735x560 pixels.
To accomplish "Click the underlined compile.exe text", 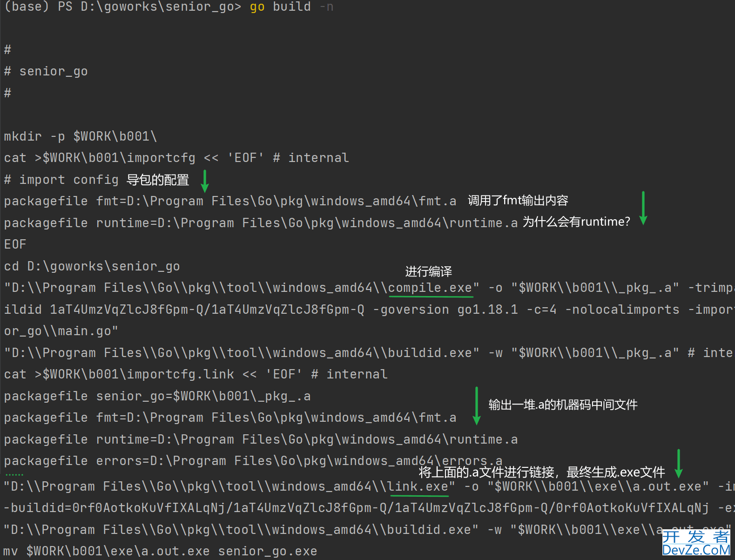I will pos(430,288).
